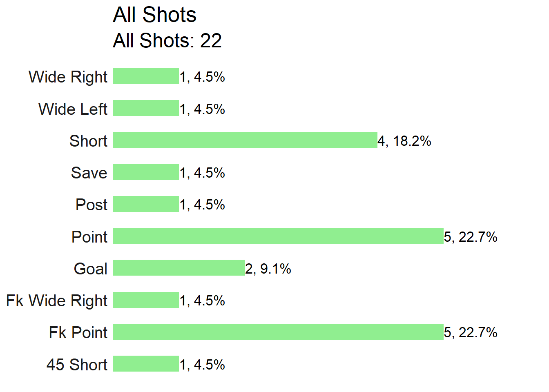Click the Wide Right bar
Image resolution: width=549 pixels, height=392 pixels.
(146, 76)
